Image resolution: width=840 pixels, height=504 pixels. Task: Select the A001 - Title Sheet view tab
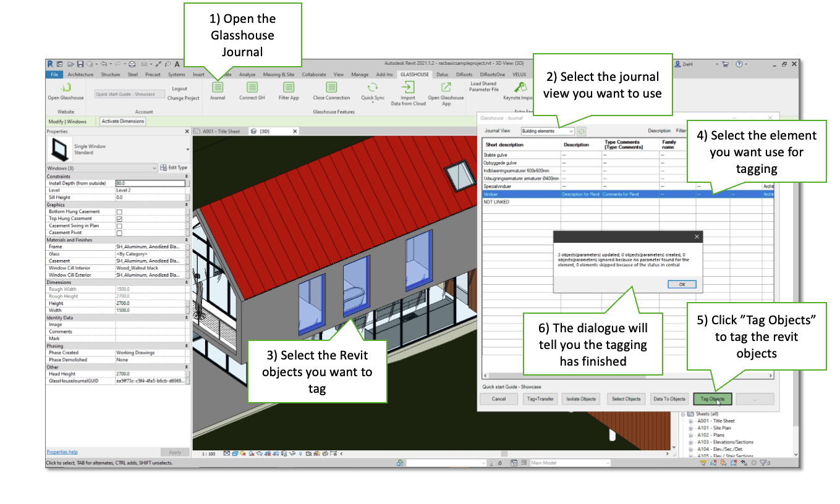point(221,132)
